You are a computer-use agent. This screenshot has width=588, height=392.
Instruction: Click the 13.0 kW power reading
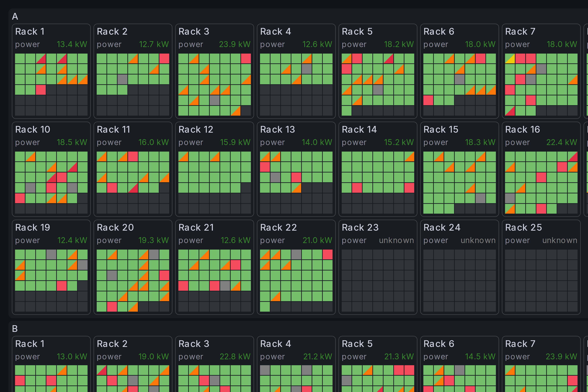pyautogui.click(x=72, y=357)
